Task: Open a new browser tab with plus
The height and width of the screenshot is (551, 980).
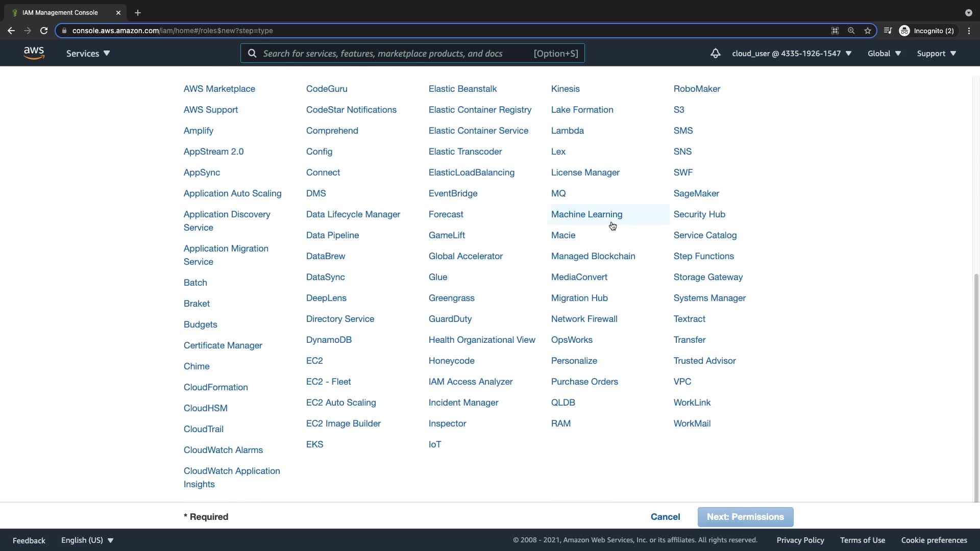Action: point(137,13)
